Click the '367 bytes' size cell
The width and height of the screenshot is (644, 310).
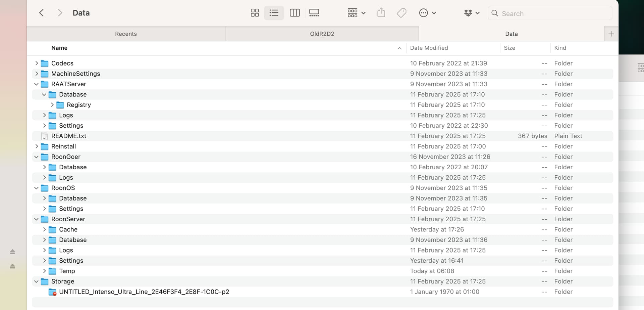point(532,136)
